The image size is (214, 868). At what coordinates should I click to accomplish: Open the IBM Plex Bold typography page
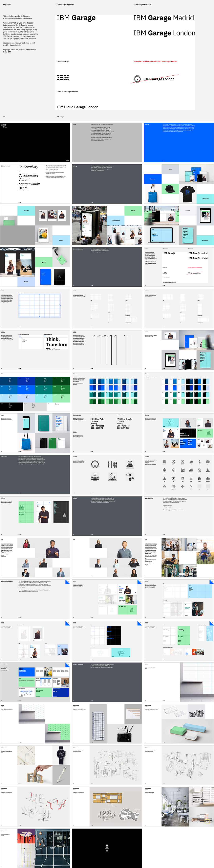pyautogui.click(x=107, y=433)
